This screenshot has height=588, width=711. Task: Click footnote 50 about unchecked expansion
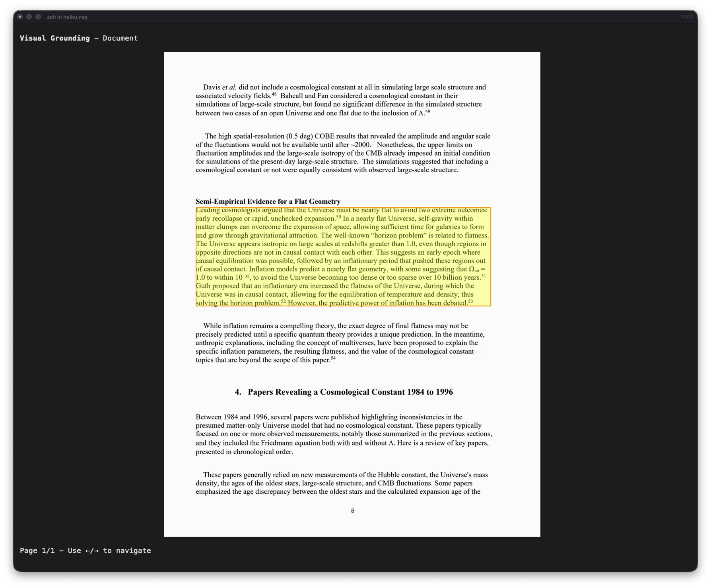coord(338,216)
